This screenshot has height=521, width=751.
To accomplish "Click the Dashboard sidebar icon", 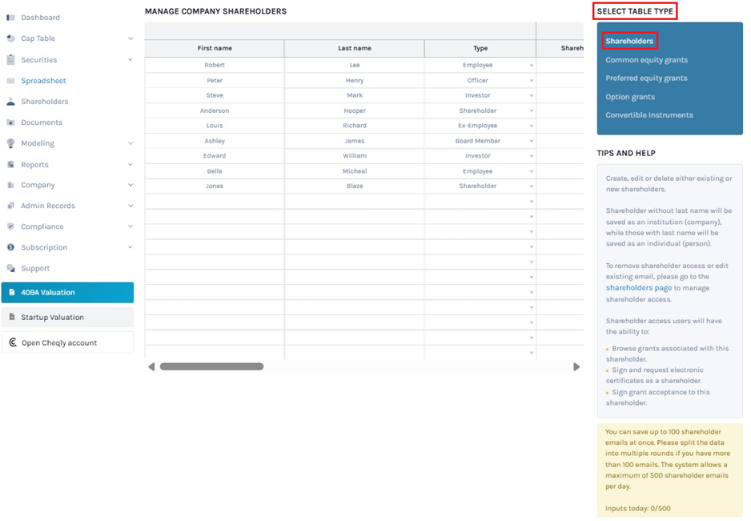I will (x=11, y=18).
